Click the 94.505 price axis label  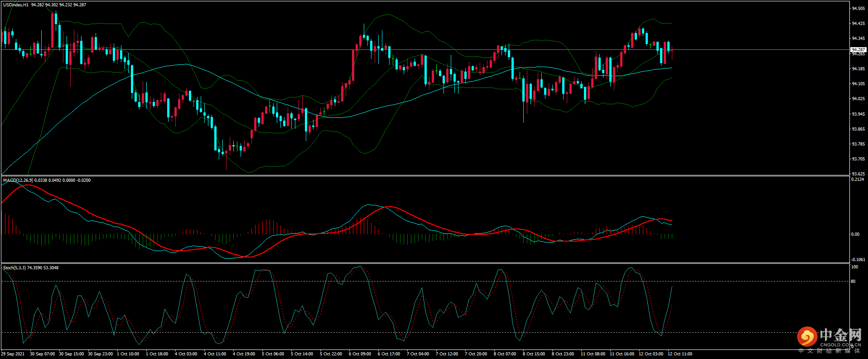point(858,9)
